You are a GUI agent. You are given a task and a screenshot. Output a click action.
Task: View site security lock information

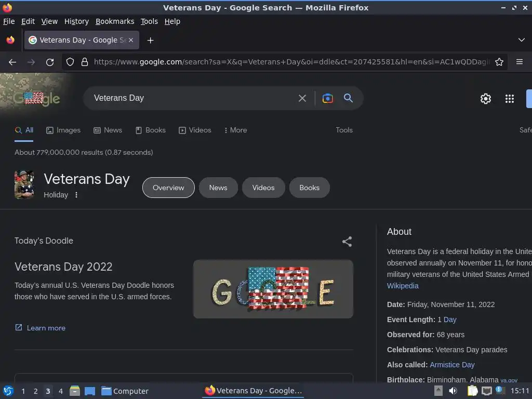85,62
